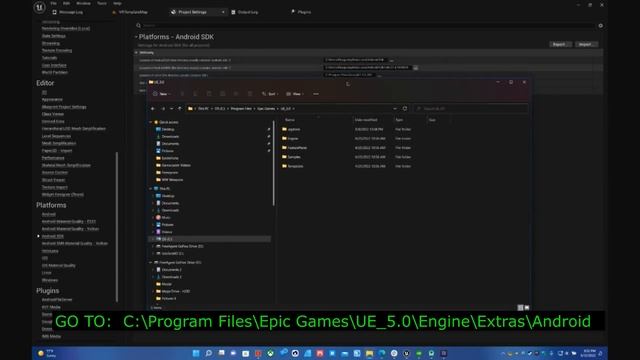Open the Sort dropdown in File Explorer
The width and height of the screenshot is (640, 360).
click(x=270, y=94)
